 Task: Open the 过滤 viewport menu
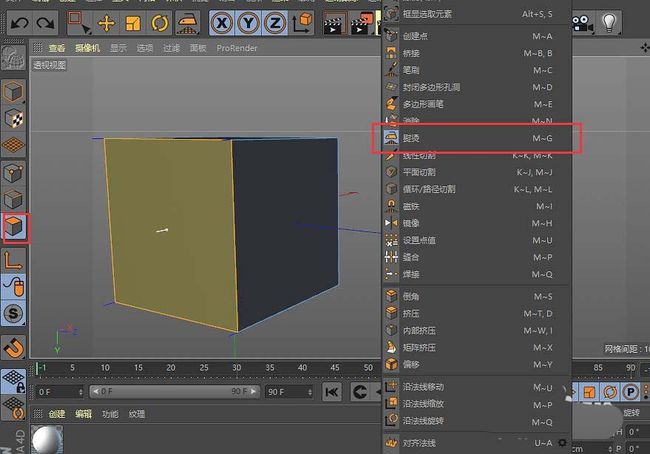171,48
